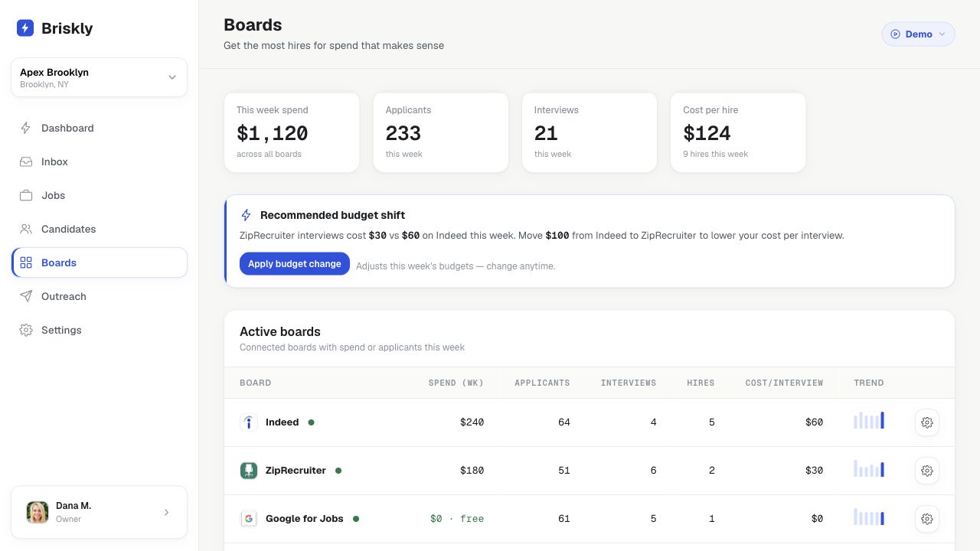This screenshot has height=551, width=980.
Task: Navigate to Jobs page
Action: tap(99, 195)
